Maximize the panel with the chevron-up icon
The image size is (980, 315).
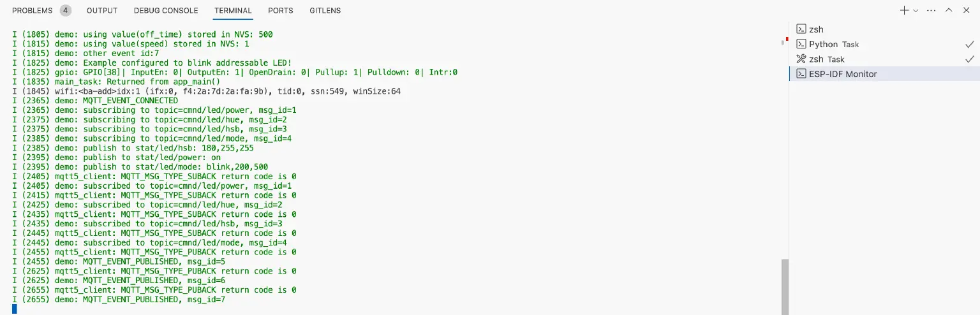point(949,10)
